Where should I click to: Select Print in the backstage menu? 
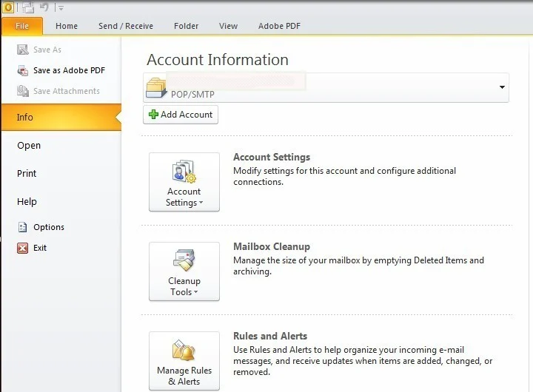(x=27, y=173)
